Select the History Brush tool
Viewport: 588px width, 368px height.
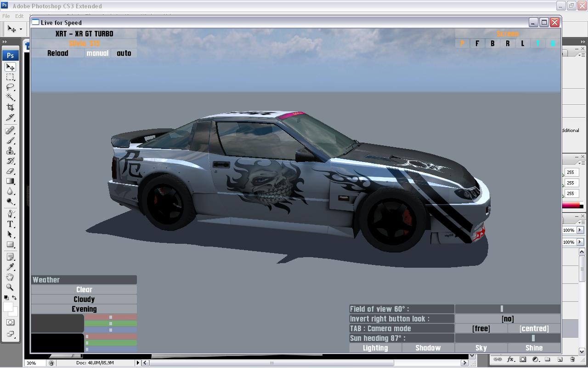pos(10,161)
